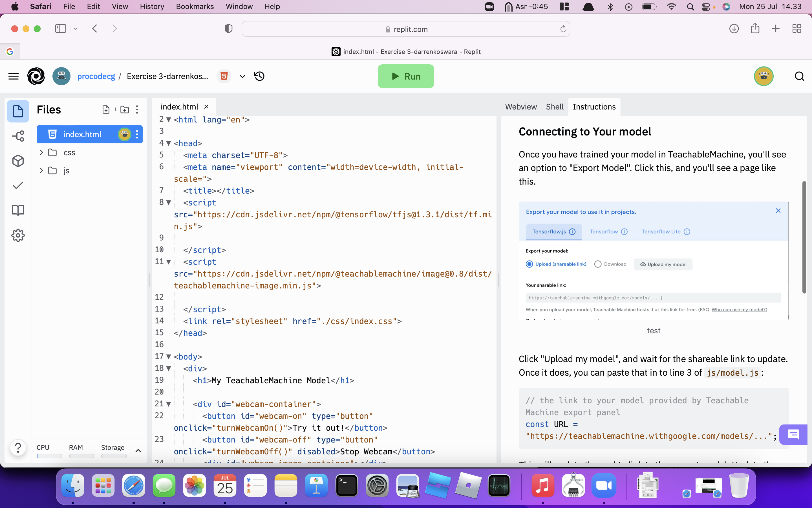This screenshot has width=812, height=508.
Task: Open the Curriculum book icon in sidebar
Action: [x=18, y=210]
